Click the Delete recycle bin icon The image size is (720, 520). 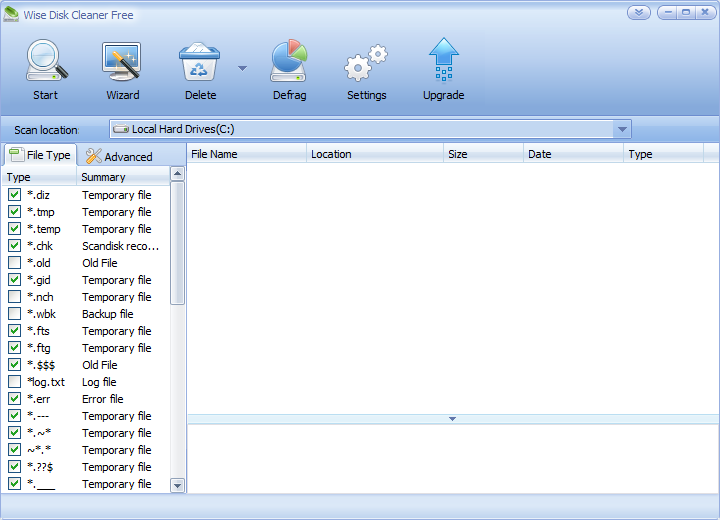[199, 62]
